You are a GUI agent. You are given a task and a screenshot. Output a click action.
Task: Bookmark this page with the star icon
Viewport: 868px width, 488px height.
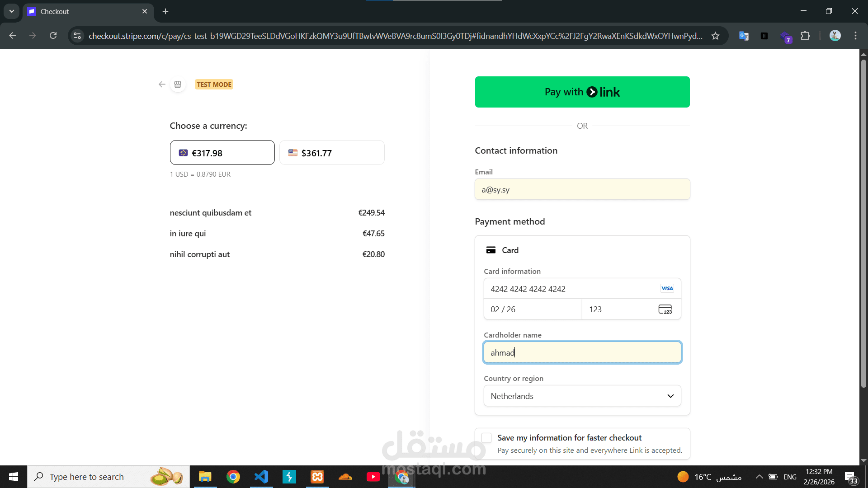click(715, 36)
